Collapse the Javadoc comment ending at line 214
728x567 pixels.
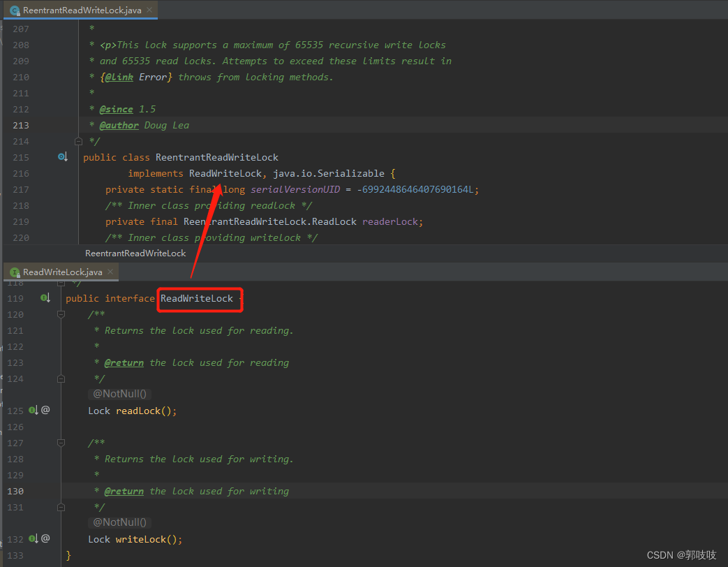click(78, 140)
